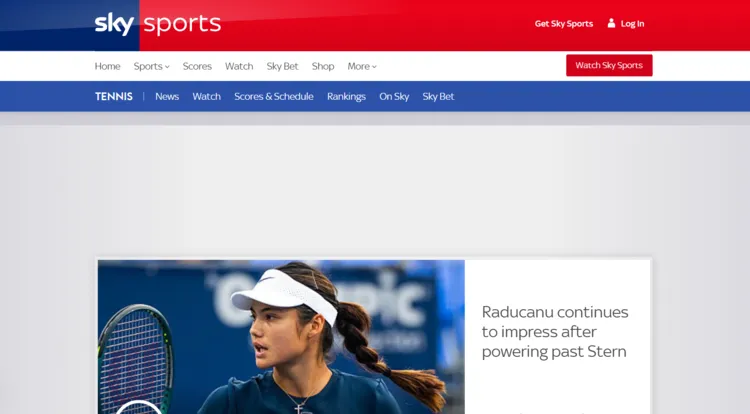View the tennis Rankings tab

click(346, 97)
